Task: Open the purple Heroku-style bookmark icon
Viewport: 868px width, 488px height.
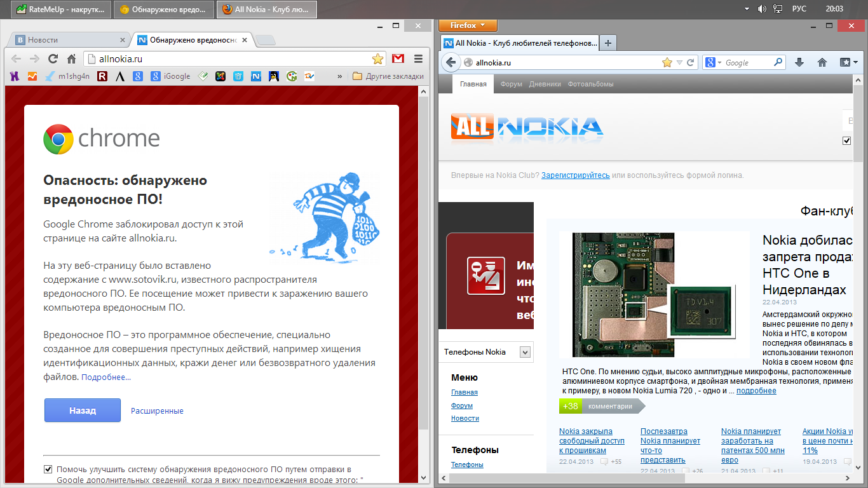Action: (15, 76)
